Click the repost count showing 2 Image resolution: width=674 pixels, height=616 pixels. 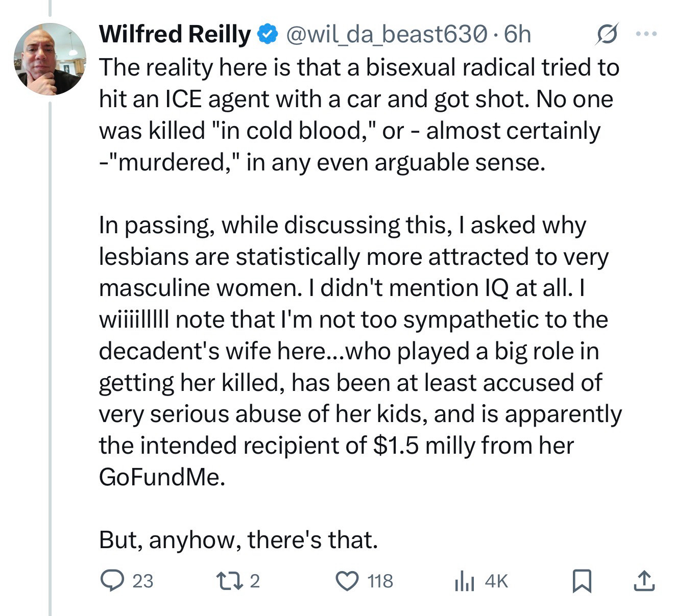255,581
